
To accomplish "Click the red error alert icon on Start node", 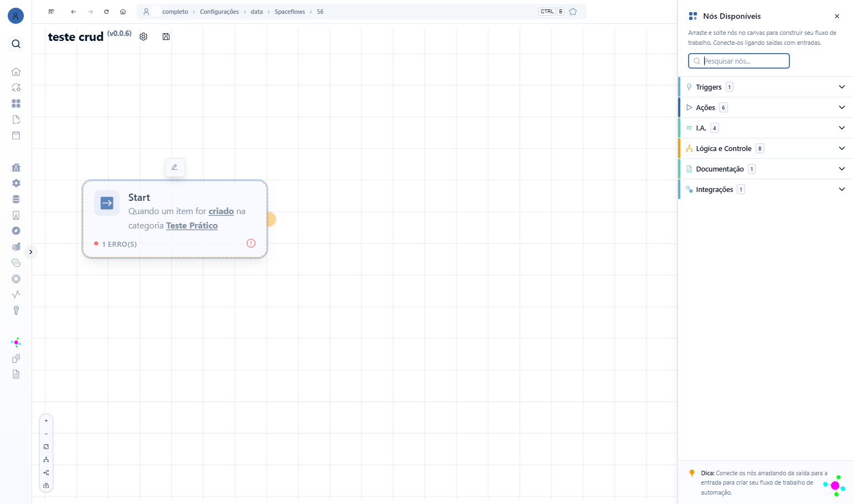I will click(251, 243).
